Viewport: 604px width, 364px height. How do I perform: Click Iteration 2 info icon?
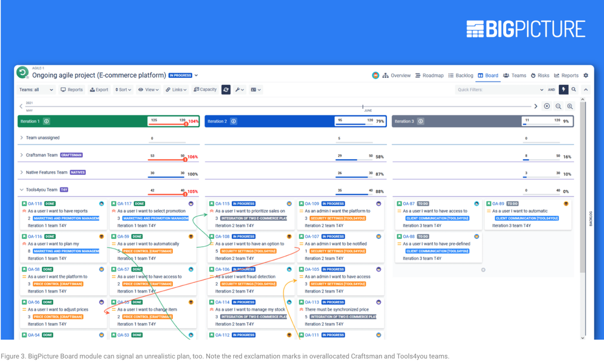233,122
